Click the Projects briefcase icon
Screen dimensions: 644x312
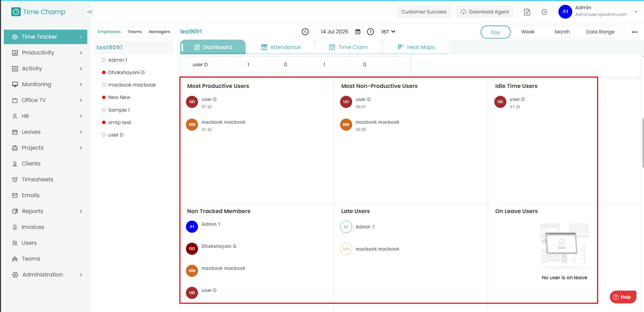click(15, 148)
